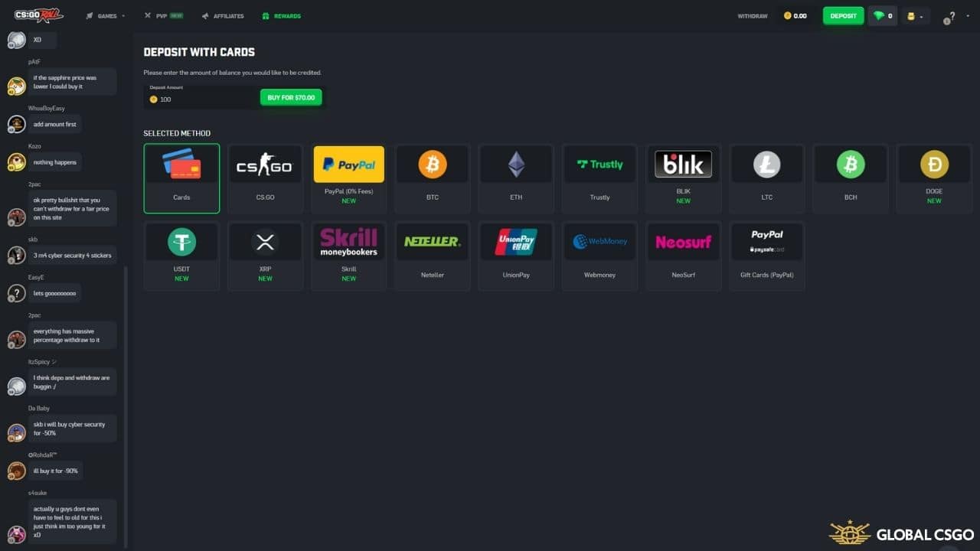Screen dimensions: 980x551
Task: Choose CS:GO skins deposit method
Action: (x=265, y=178)
